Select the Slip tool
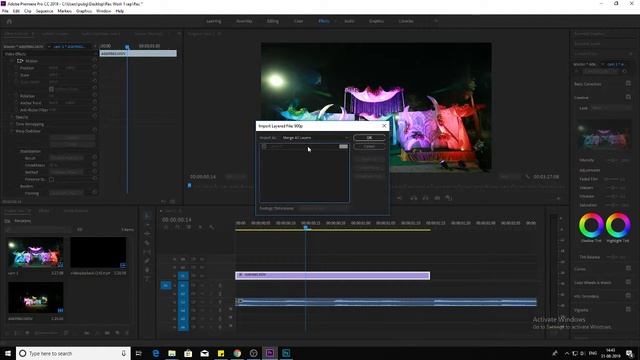This screenshot has height=360, width=640. tap(148, 252)
